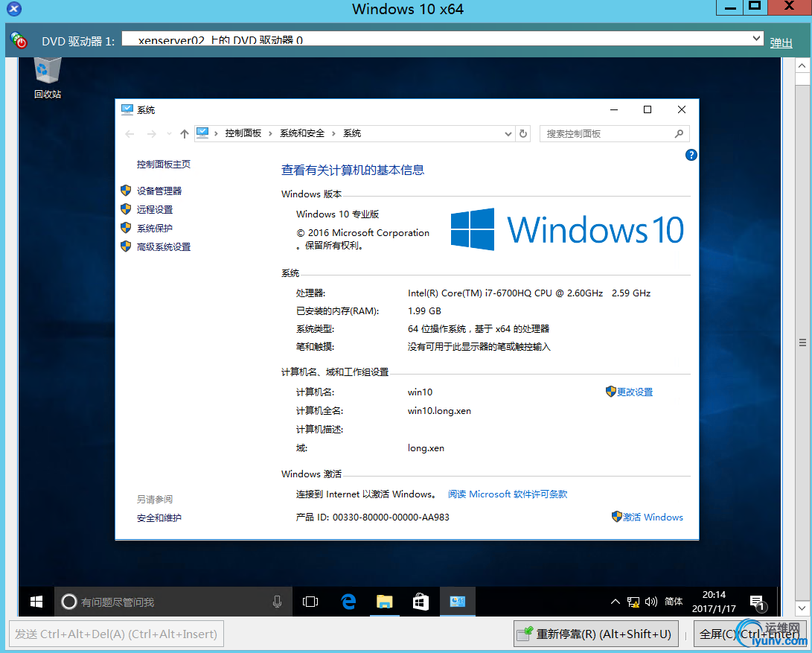Go forward in the System window
812x653 pixels.
pos(151,134)
